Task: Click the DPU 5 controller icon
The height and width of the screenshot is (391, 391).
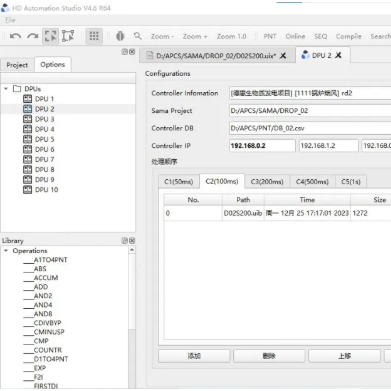Action: point(27,139)
